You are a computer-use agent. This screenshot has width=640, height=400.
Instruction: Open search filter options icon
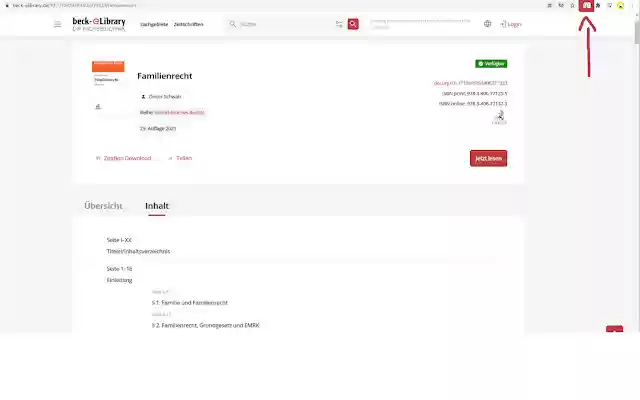click(x=339, y=24)
